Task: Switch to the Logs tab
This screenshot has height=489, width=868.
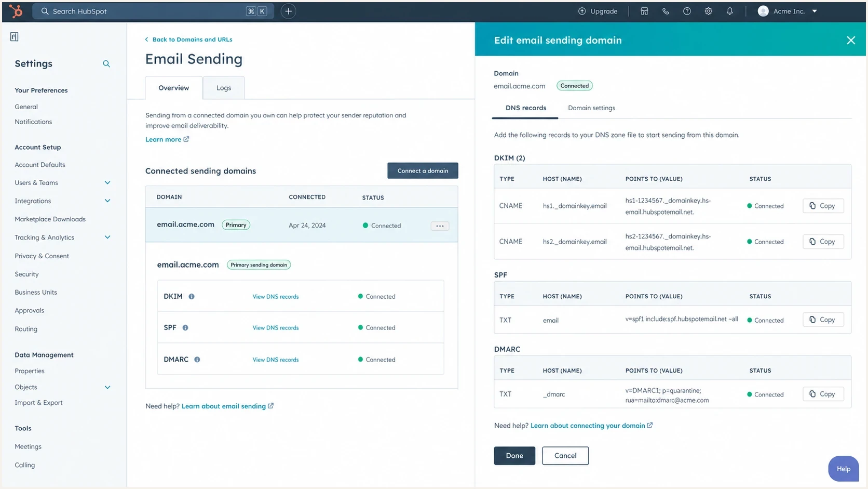Action: tap(224, 88)
